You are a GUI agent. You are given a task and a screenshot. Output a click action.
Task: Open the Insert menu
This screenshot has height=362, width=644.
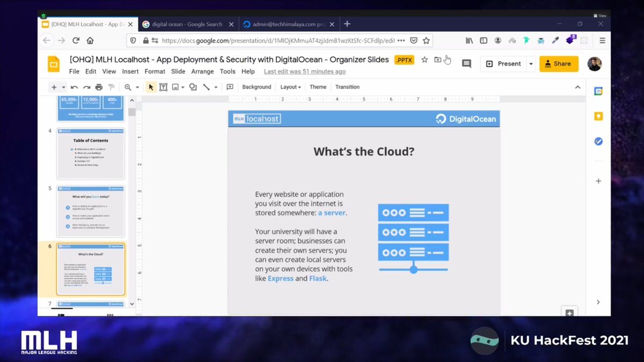tap(130, 71)
